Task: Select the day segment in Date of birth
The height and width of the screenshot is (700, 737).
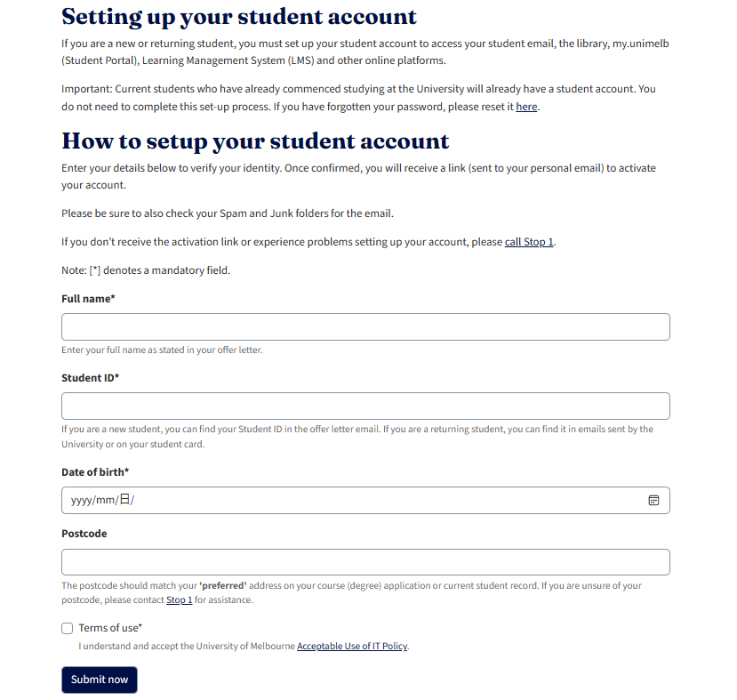Action: coord(124,500)
